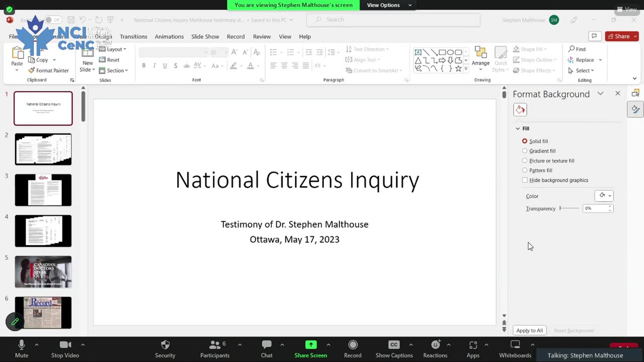Click the Underline formatting icon
644x362 pixels.
tap(165, 66)
